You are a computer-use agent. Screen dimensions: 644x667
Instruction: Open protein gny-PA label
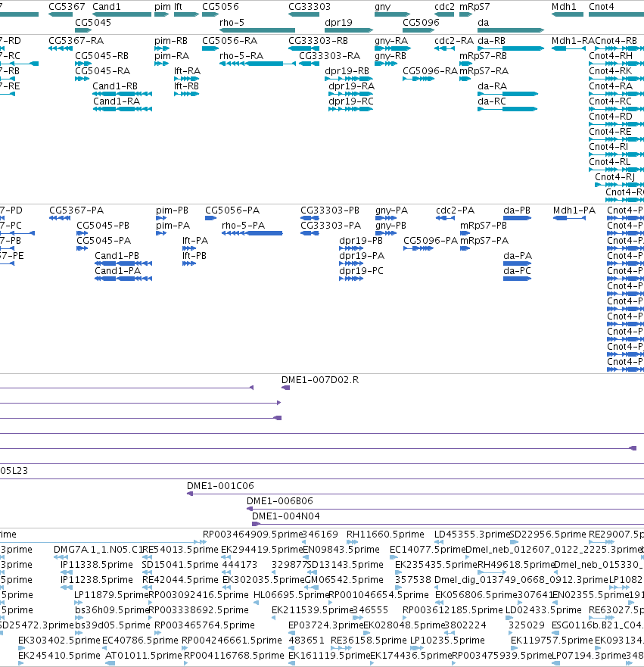click(x=391, y=210)
